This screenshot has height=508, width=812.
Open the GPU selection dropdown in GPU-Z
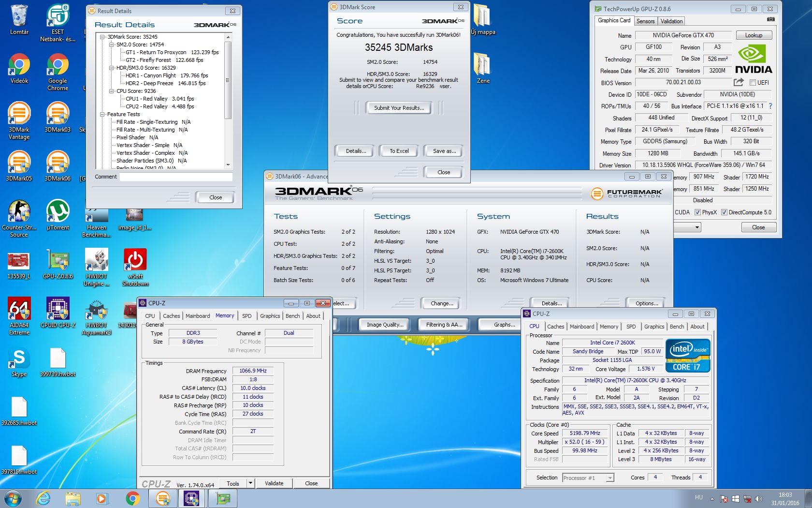tap(696, 227)
